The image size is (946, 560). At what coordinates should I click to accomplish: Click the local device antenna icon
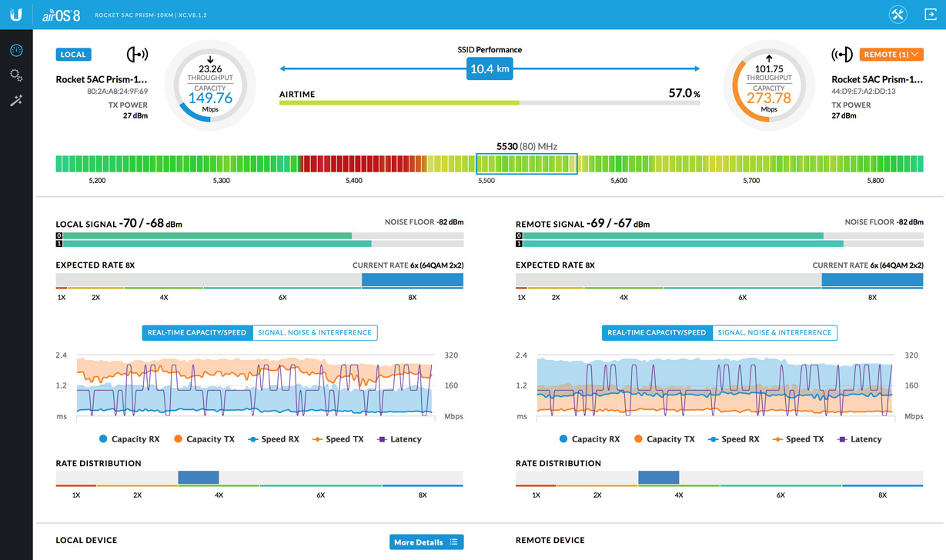137,55
